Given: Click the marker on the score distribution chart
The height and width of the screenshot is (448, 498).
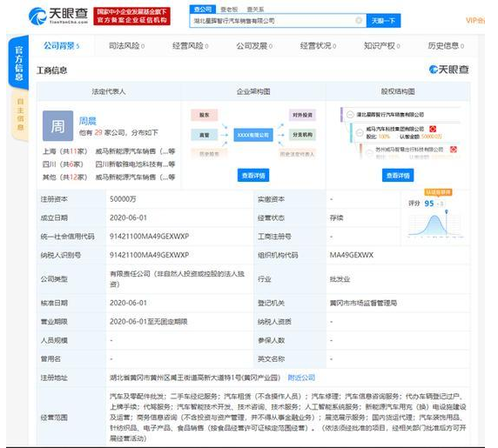Looking at the screenshot, I should click(x=447, y=211).
